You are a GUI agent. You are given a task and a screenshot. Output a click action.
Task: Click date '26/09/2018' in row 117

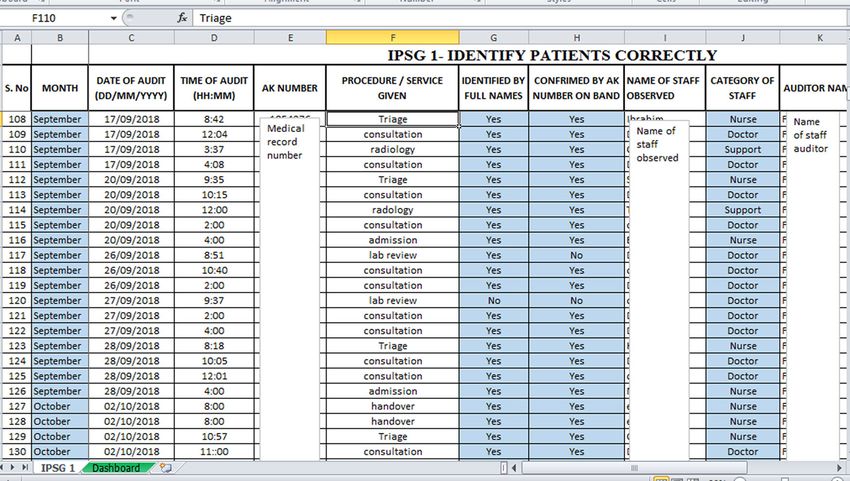click(131, 255)
